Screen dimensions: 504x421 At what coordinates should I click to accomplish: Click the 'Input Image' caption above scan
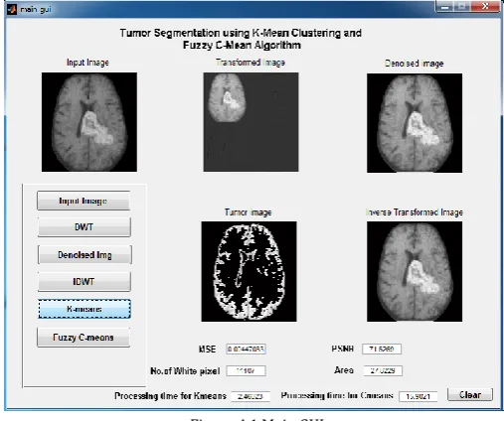[x=87, y=63]
